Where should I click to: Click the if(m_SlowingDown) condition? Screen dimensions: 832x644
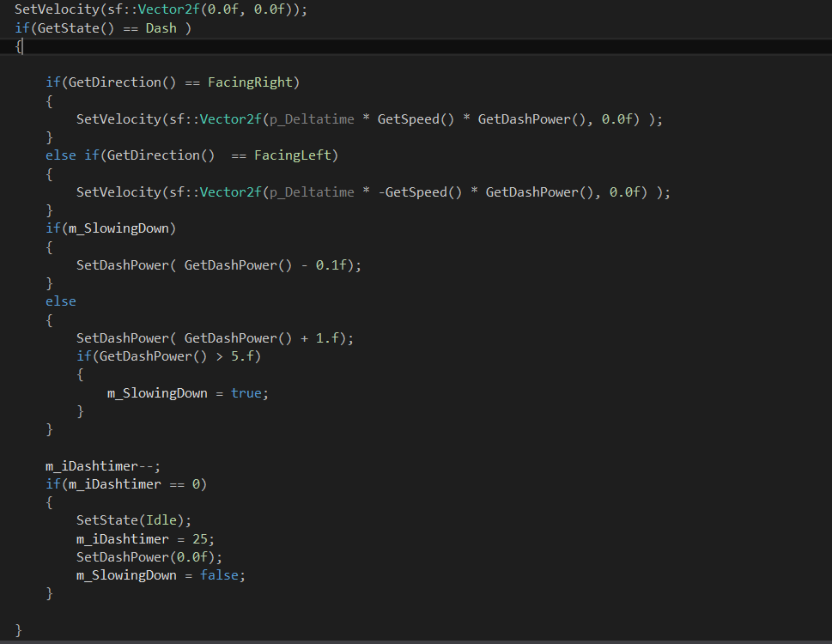[112, 228]
